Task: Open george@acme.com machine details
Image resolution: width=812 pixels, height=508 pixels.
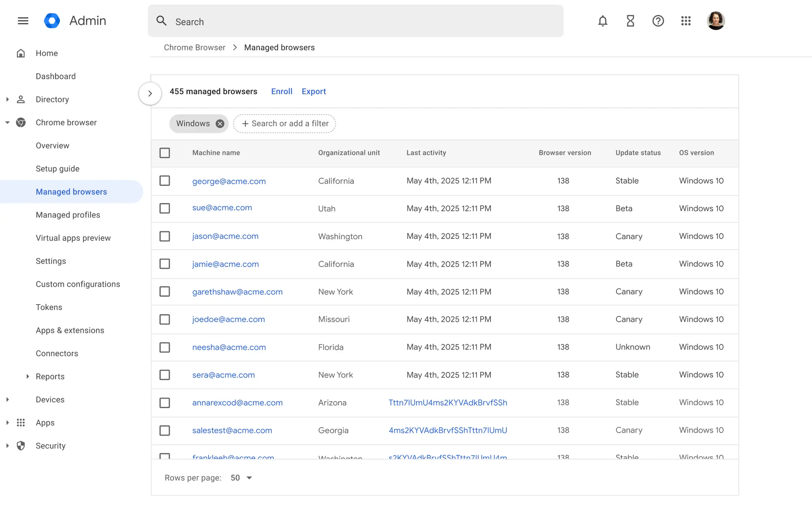Action: coord(229,181)
